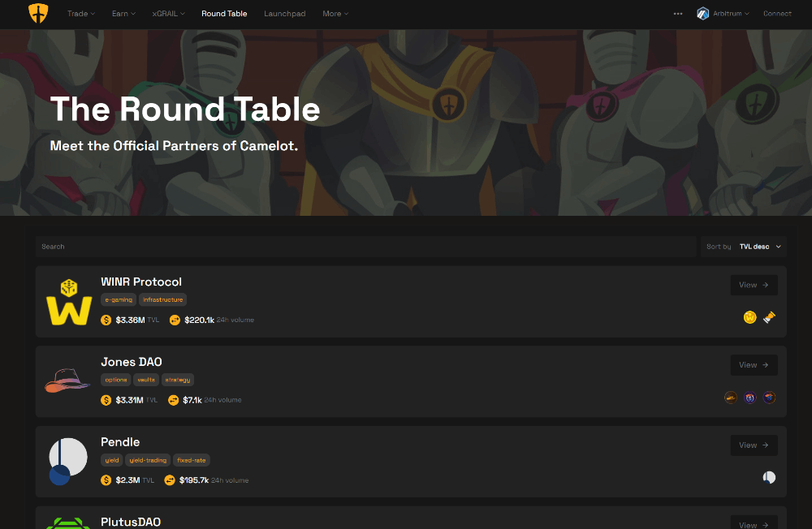Image resolution: width=812 pixels, height=529 pixels.
Task: Focus the partner Search field
Action: tap(365, 247)
